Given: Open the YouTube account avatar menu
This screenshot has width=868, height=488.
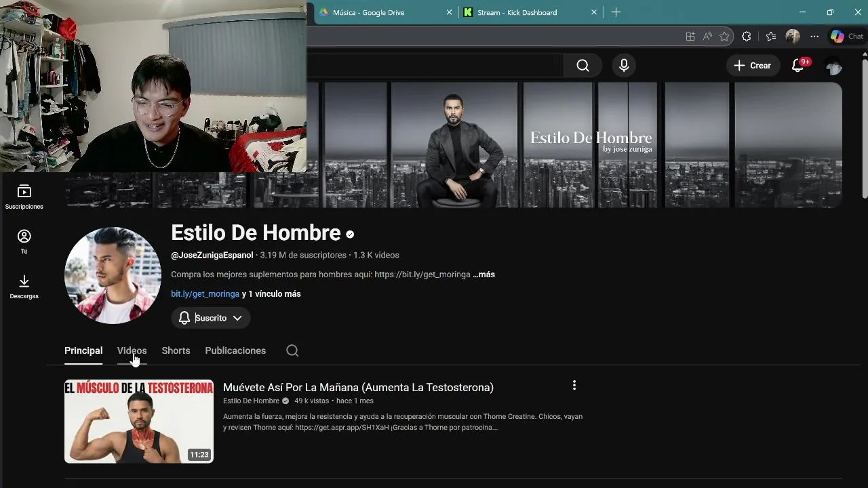Looking at the screenshot, I should click(x=833, y=66).
